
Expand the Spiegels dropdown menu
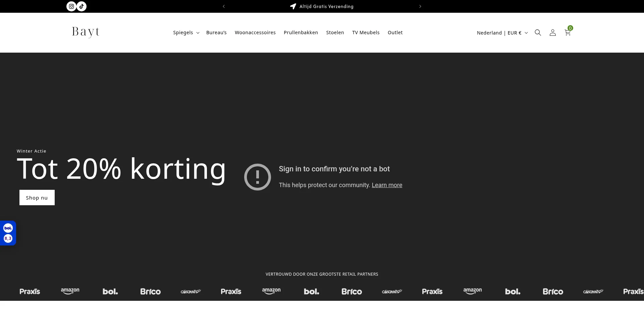point(186,33)
